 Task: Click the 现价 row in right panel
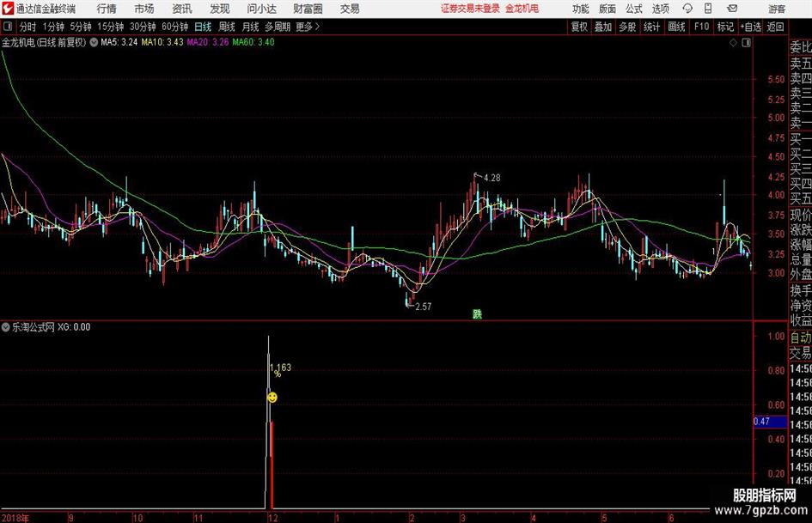click(801, 215)
